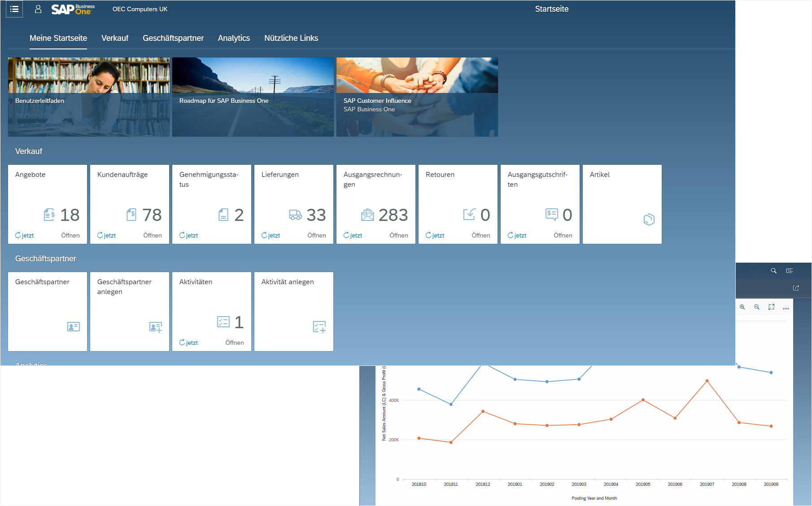Open the search icon above the chart panel
This screenshot has height=506, width=812.
(773, 271)
